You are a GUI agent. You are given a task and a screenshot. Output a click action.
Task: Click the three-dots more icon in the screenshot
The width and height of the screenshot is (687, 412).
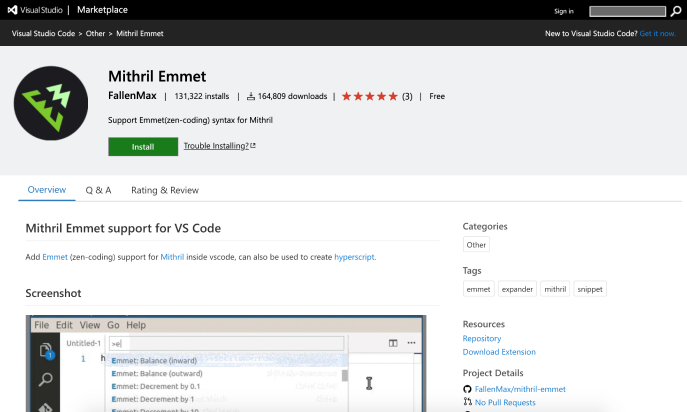point(411,343)
